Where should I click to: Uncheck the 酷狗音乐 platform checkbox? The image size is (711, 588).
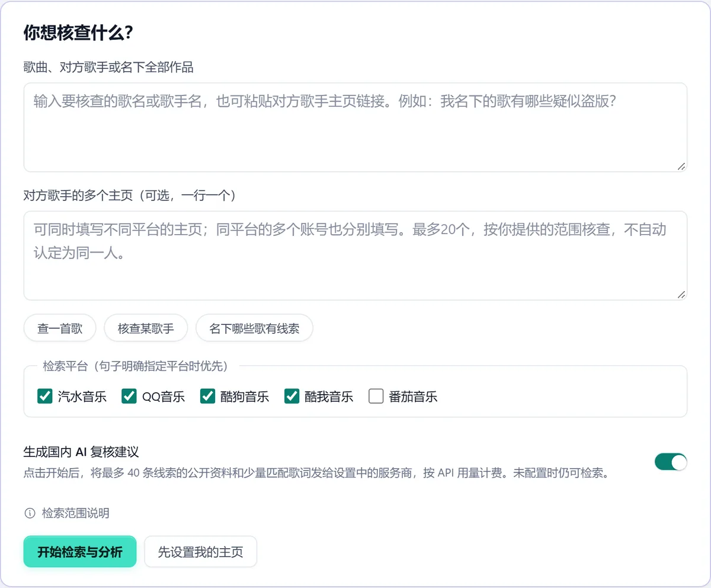click(207, 396)
